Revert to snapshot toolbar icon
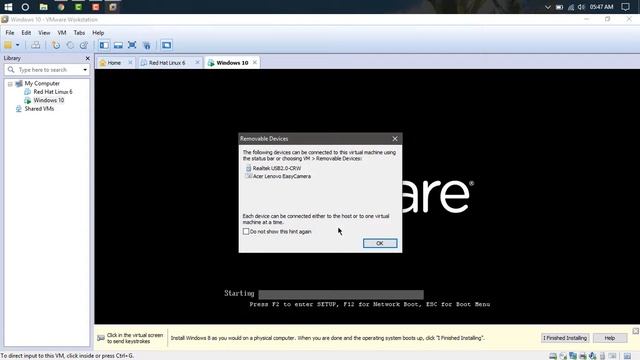This screenshot has height=360, width=640. [x=70, y=45]
